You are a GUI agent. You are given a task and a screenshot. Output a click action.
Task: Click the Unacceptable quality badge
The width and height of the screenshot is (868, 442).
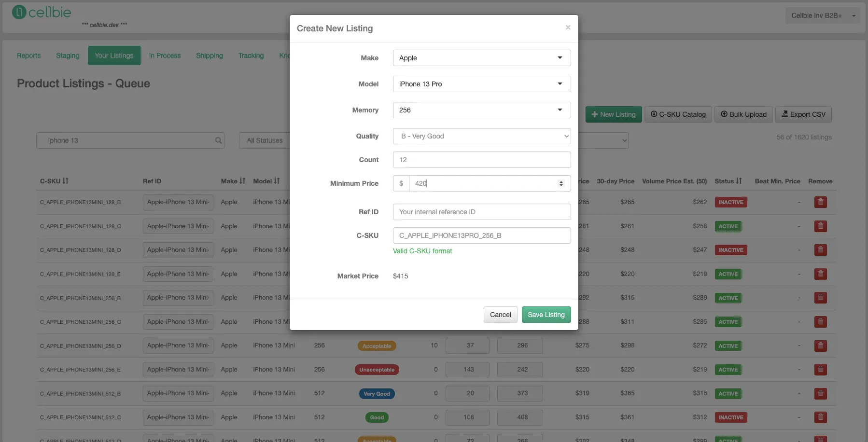[377, 370]
